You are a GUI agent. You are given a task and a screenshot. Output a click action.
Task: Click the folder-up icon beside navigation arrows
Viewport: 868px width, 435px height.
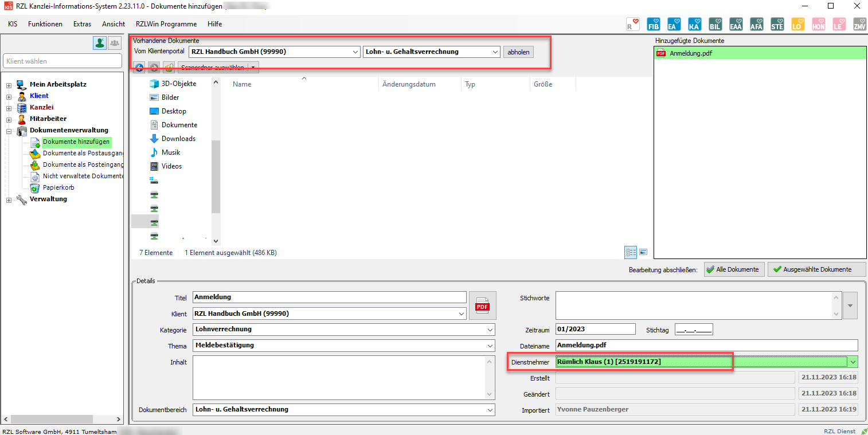pos(169,68)
